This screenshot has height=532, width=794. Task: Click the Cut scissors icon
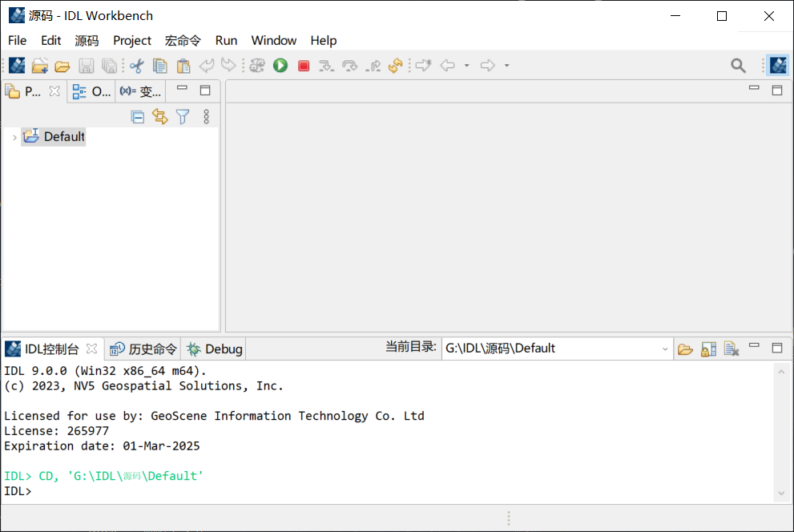137,66
